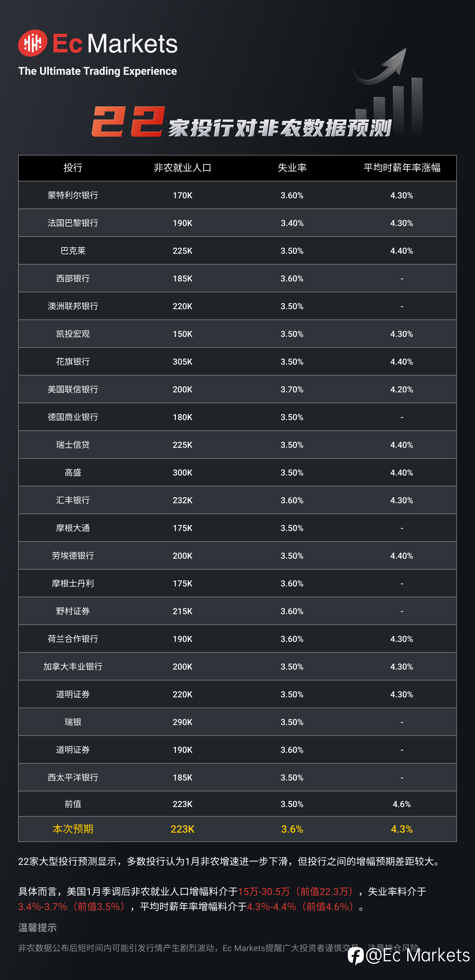Select the 投行 column header
The height and width of the screenshot is (980, 475).
pyautogui.click(x=73, y=168)
